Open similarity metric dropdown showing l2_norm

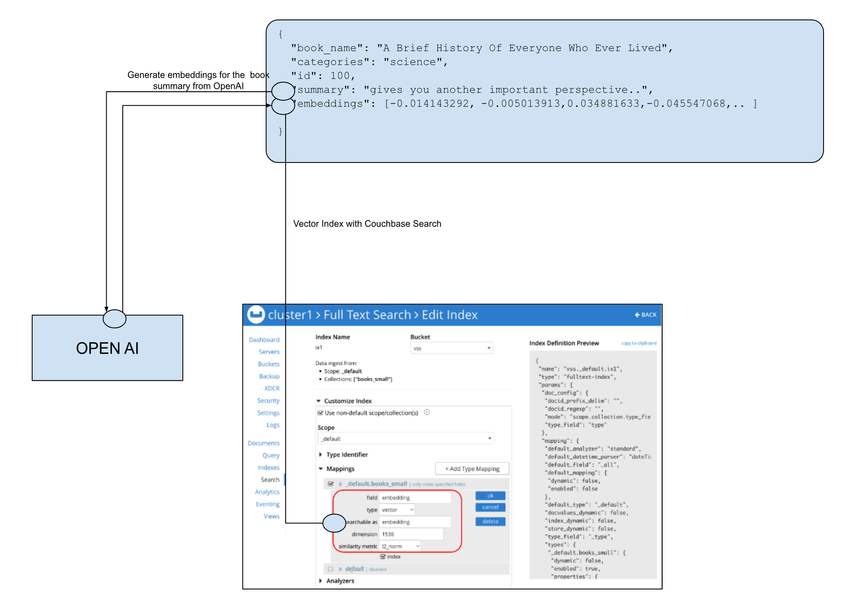(x=400, y=546)
